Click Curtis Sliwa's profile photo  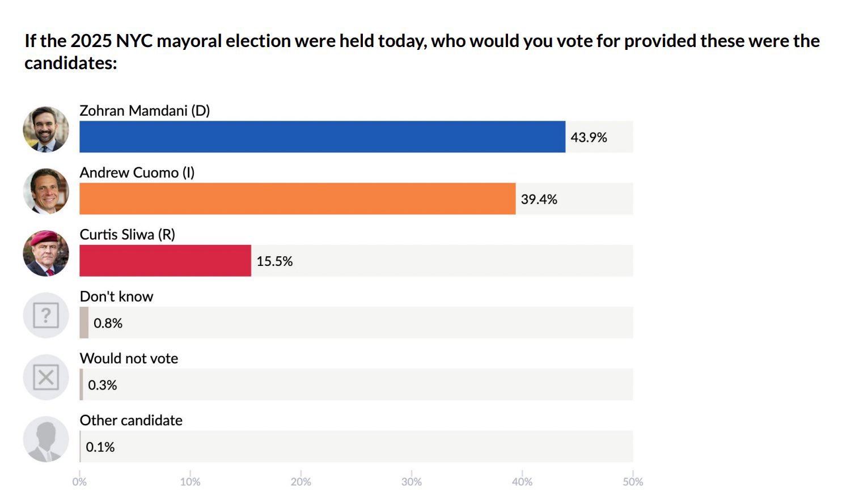coord(46,253)
